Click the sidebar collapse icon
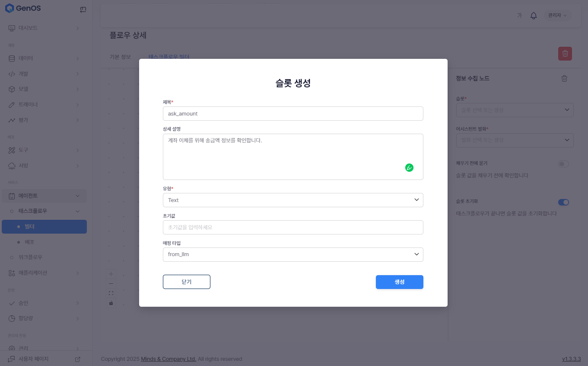 click(83, 10)
